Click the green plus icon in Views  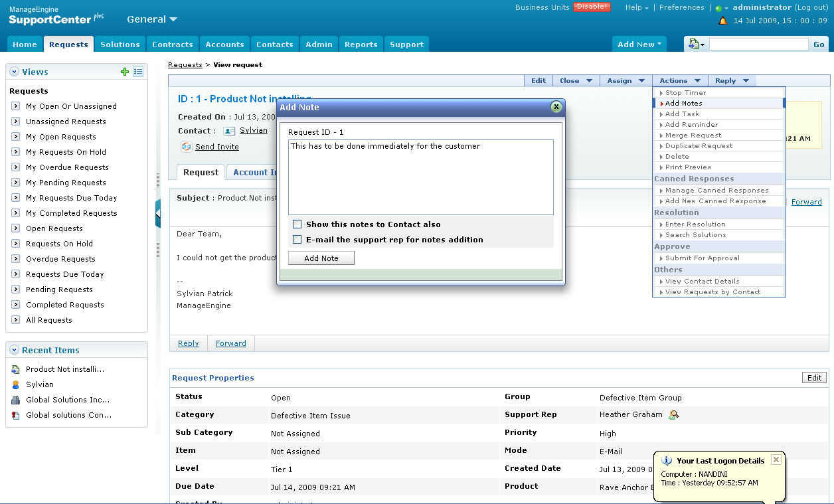(x=125, y=72)
